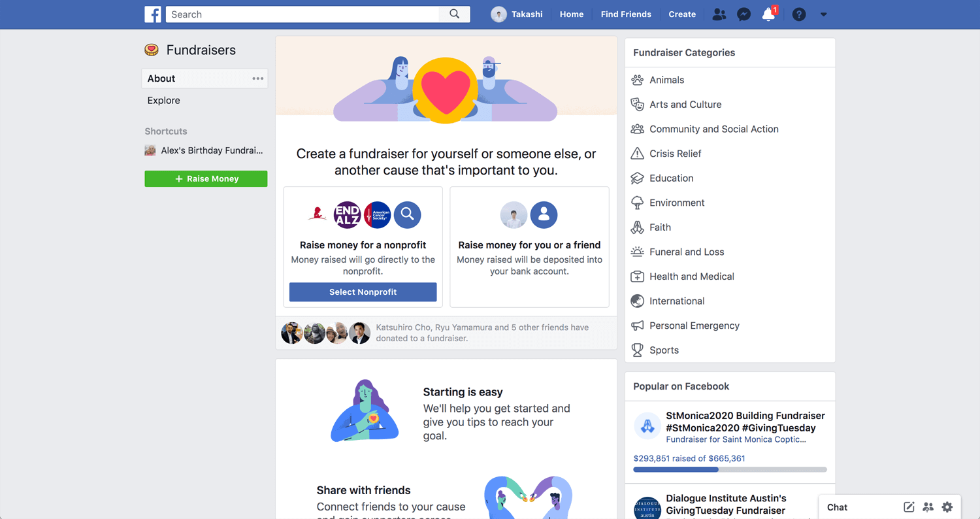Click the Dialogue Institute Austin thumbnail

(647, 508)
